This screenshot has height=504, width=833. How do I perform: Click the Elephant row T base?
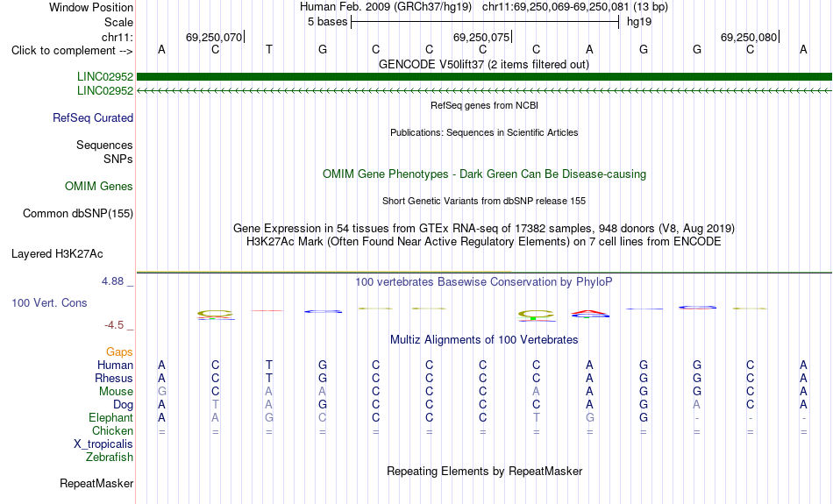(536, 418)
